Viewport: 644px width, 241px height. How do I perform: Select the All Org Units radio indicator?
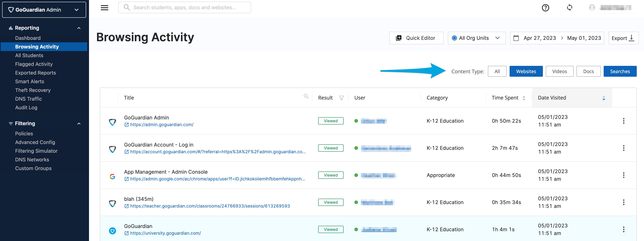[454, 38]
